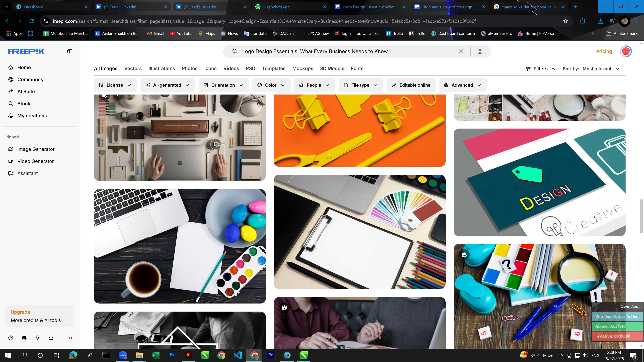This screenshot has width=644, height=362.
Task: Open the yellow scissors on orange thumbnail
Action: click(x=360, y=130)
